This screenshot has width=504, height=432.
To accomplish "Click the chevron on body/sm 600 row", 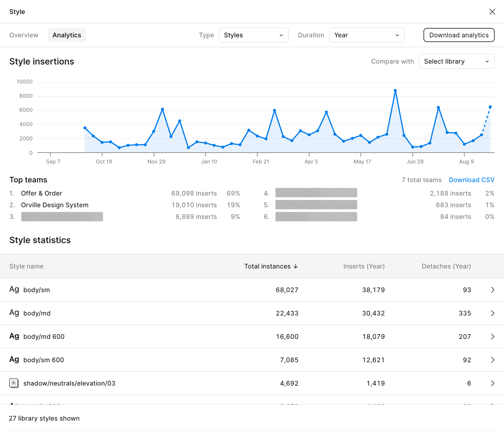I will 492,360.
